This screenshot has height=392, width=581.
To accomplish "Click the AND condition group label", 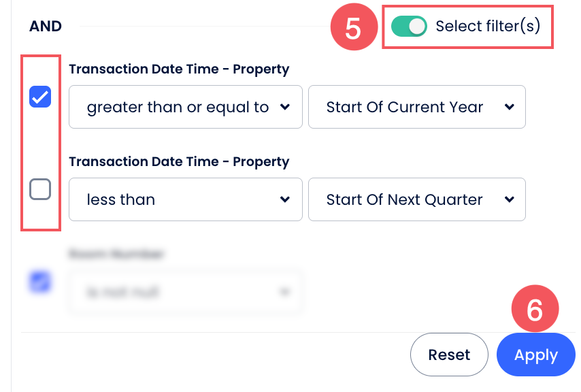I will click(46, 27).
